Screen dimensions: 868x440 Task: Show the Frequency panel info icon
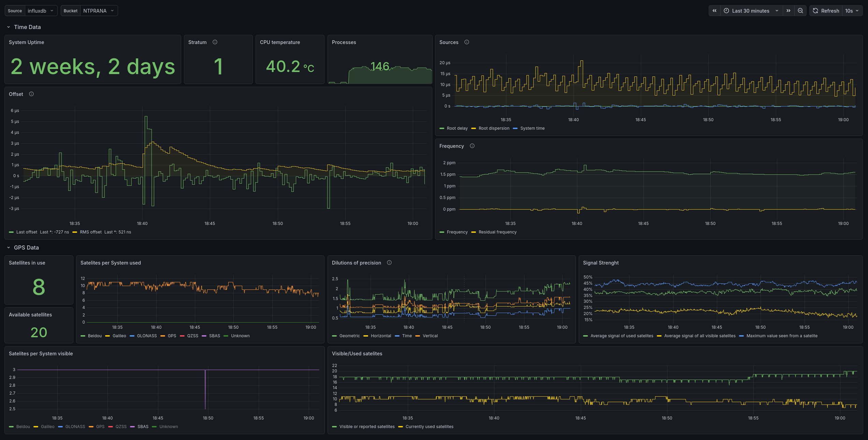click(x=472, y=146)
